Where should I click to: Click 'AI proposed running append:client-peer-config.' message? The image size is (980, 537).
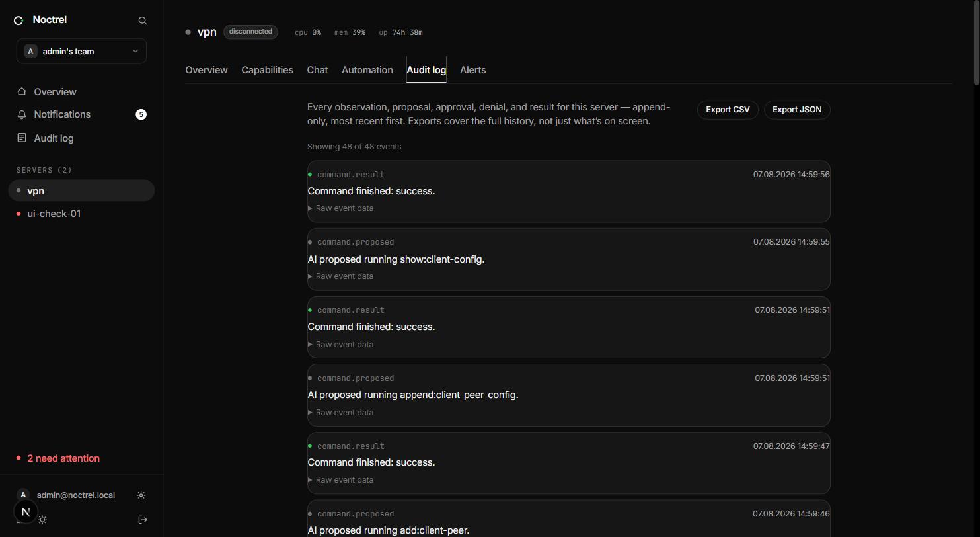coord(413,395)
